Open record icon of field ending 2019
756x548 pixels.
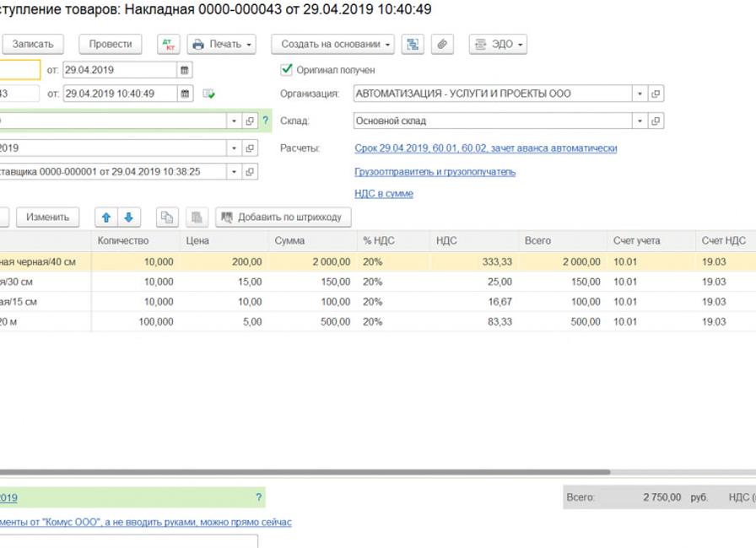point(250,148)
